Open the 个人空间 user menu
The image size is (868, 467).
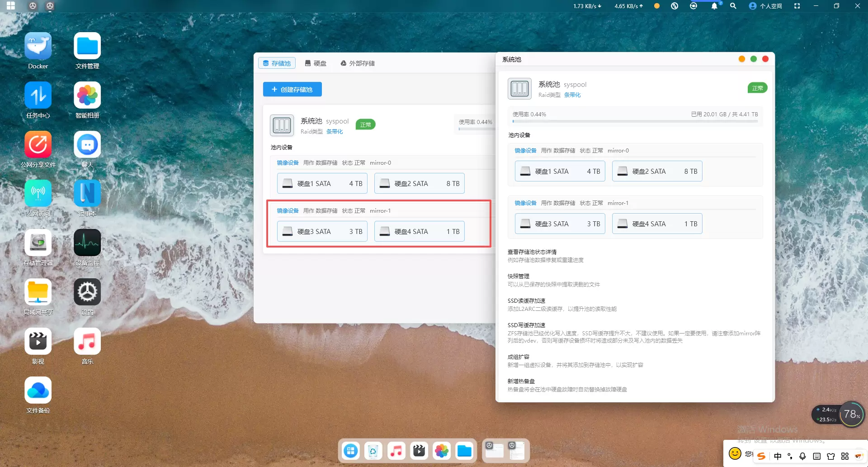pyautogui.click(x=765, y=6)
